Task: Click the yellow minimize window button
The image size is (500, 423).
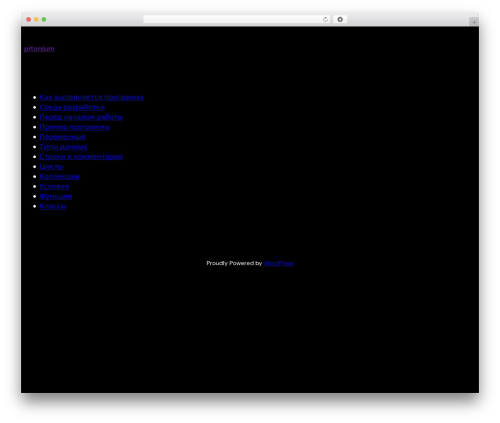Action: (36, 19)
